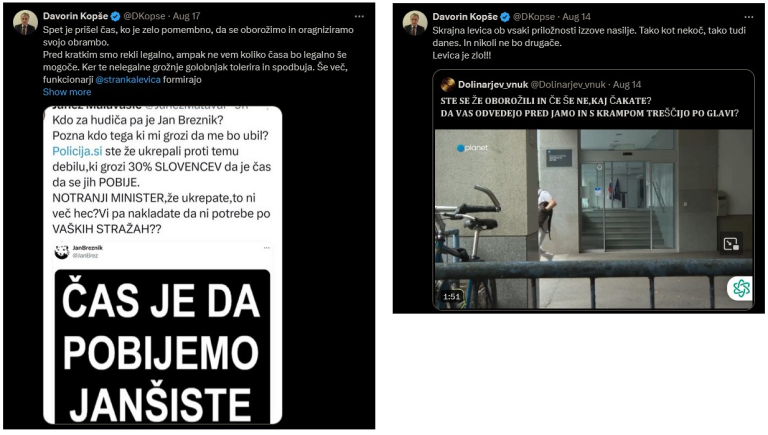Open the quoted Dolinarjev_vnuk tweet text
Viewport: 768px width, 435px height.
[x=589, y=107]
